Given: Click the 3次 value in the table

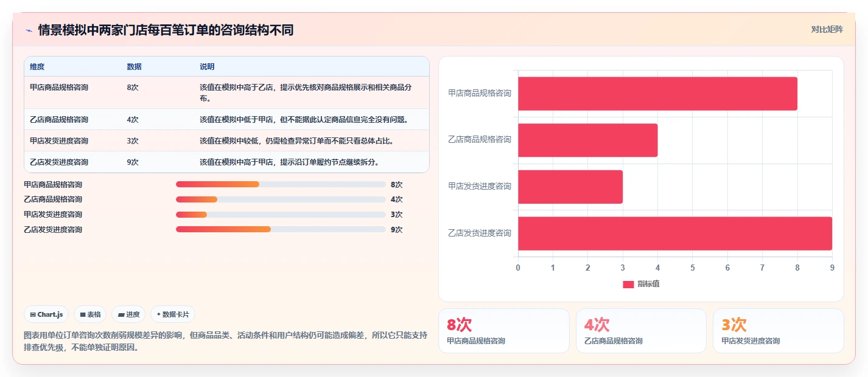Looking at the screenshot, I should 133,141.
